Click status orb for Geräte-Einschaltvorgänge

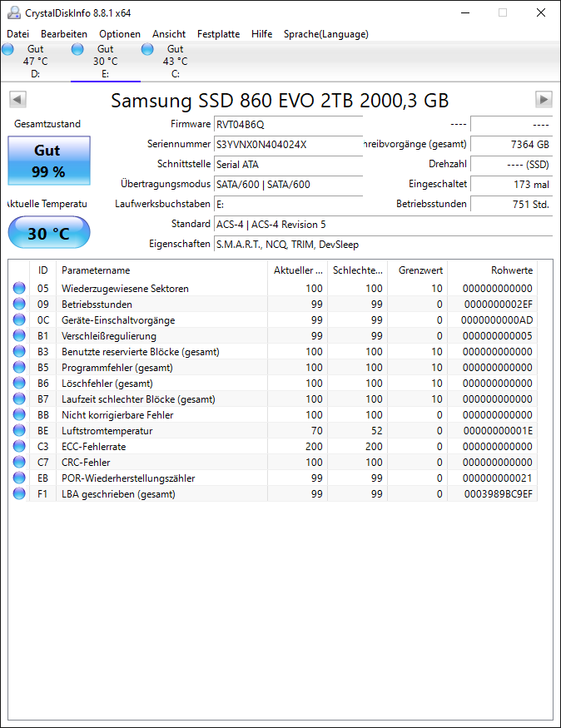19,319
